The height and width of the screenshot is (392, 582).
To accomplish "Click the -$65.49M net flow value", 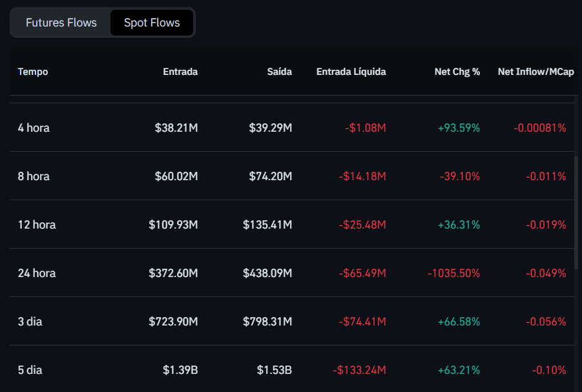I will (x=362, y=273).
